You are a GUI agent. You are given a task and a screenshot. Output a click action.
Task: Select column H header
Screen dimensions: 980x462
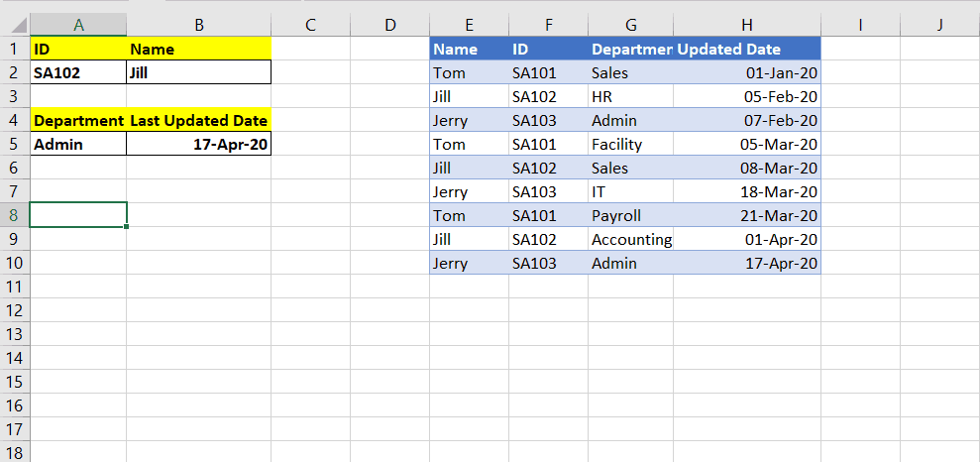pos(747,25)
